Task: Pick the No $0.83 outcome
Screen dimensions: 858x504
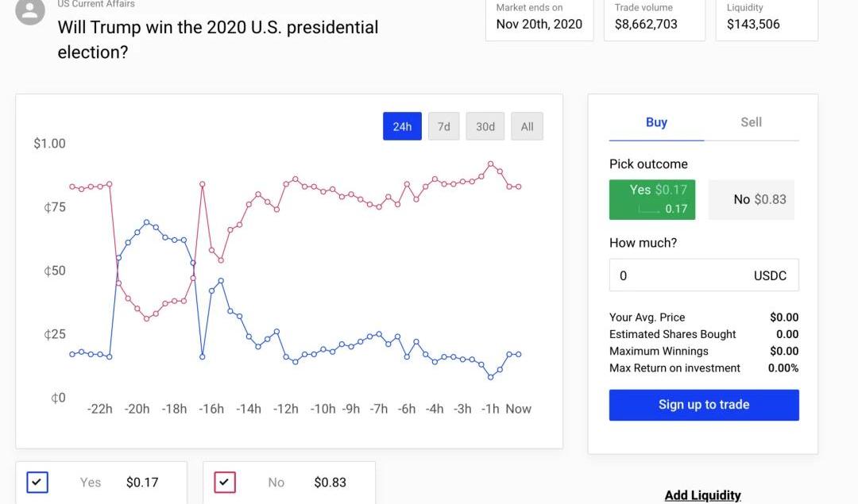Action: click(751, 199)
